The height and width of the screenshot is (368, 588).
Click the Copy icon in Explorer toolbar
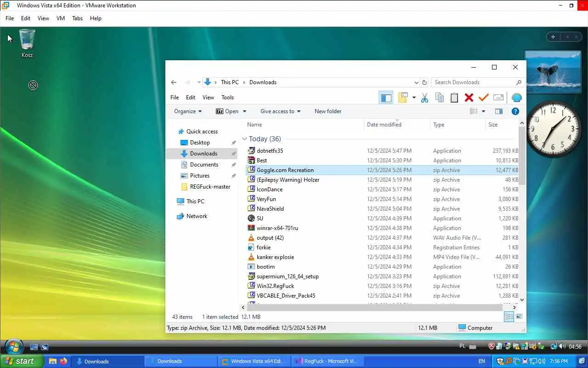pyautogui.click(x=439, y=98)
